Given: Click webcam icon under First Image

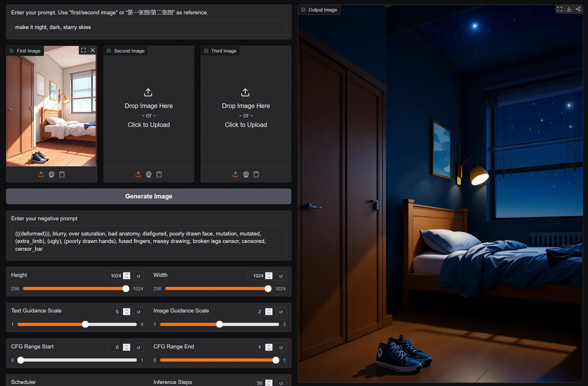Looking at the screenshot, I should tap(51, 174).
